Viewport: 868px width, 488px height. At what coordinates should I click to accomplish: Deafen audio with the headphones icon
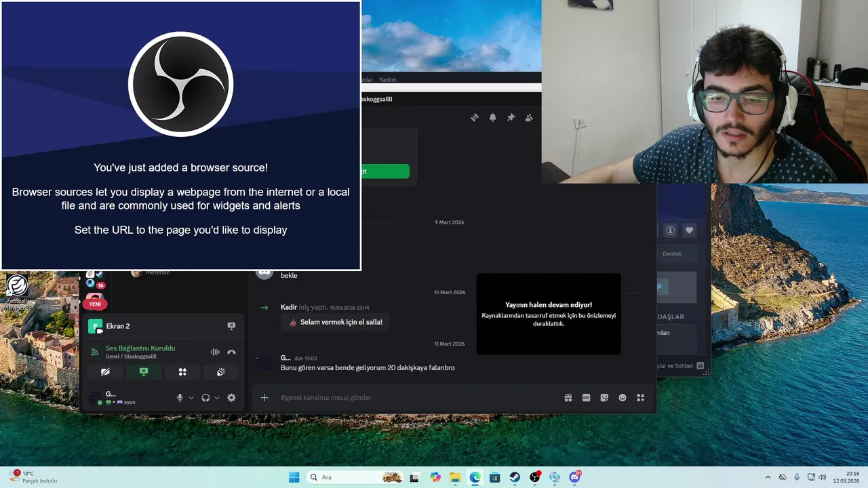click(205, 398)
